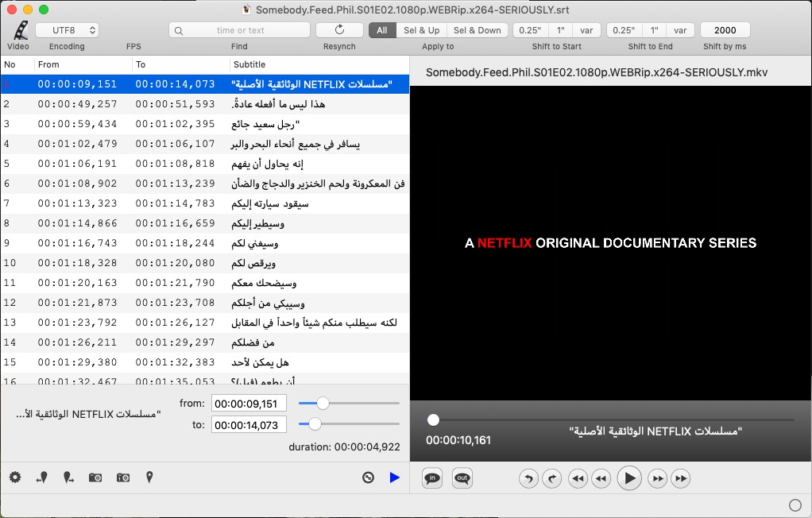Viewport: 812px width, 518px height.
Task: Select subtitle row 8 starting 00:01:14,866
Action: pos(205,223)
